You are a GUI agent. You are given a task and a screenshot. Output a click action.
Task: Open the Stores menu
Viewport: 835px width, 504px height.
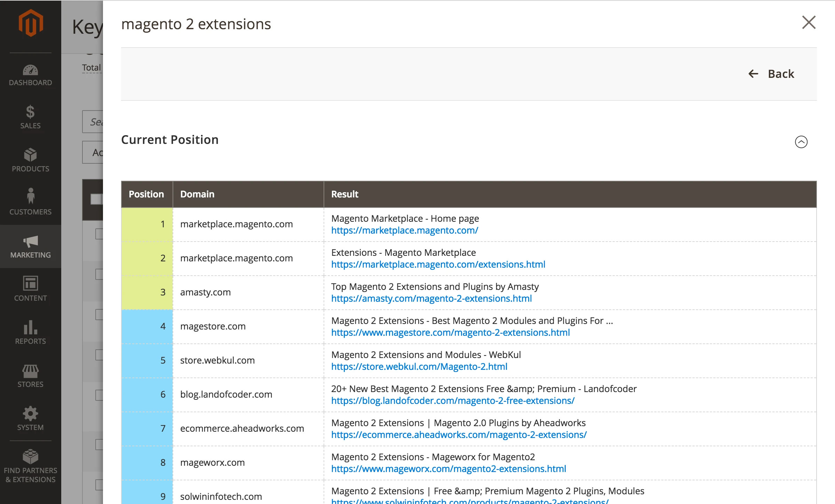coord(31,375)
